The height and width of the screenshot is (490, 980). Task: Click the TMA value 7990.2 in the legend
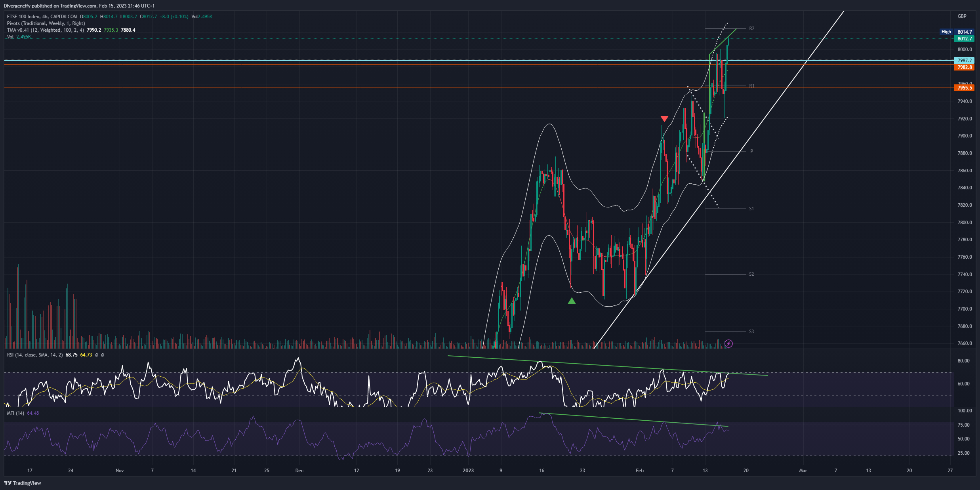94,30
